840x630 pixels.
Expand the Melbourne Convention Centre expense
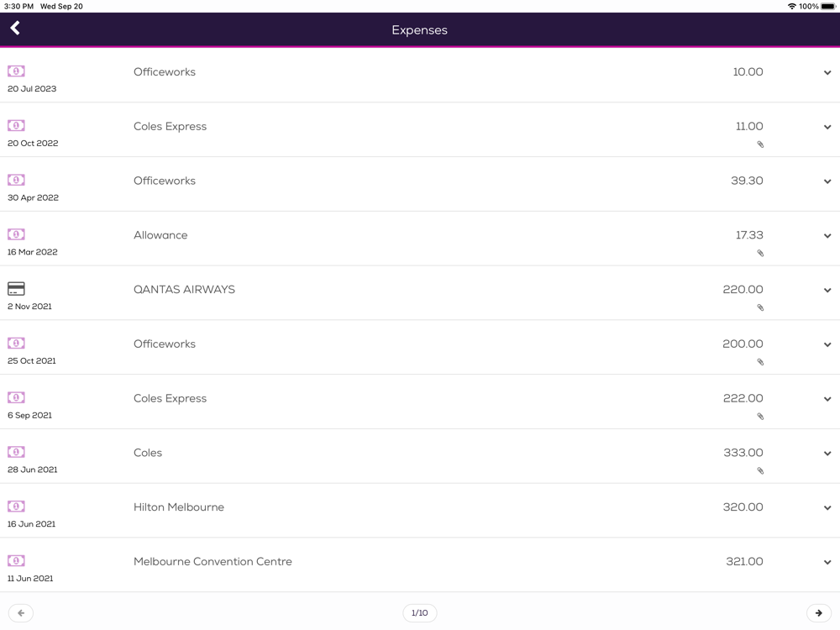pos(827,563)
